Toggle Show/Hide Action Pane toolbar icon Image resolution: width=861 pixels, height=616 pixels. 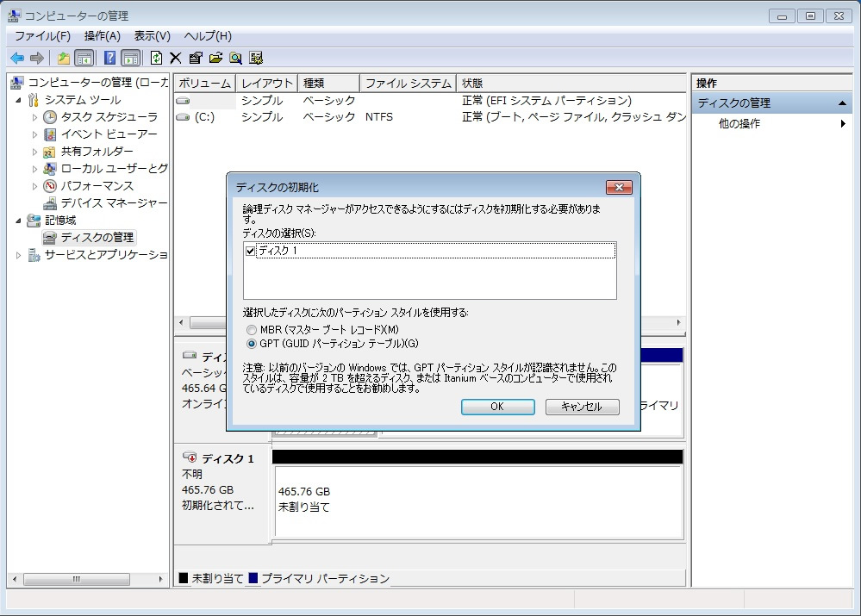(x=131, y=58)
